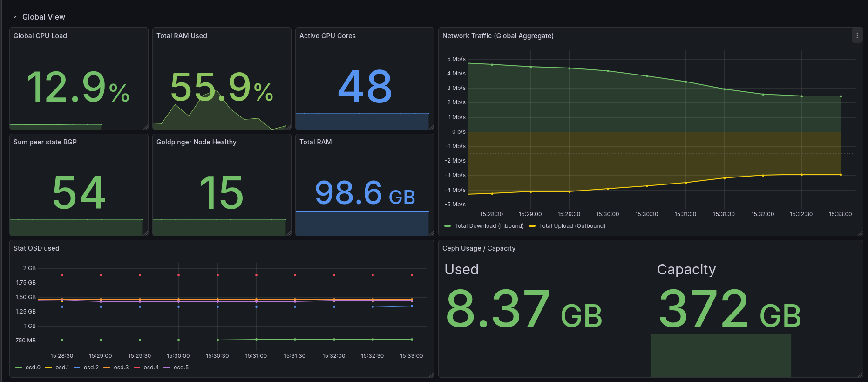The height and width of the screenshot is (382, 868).
Task: Click the 48 value in Active CPU Cores
Action: (365, 87)
